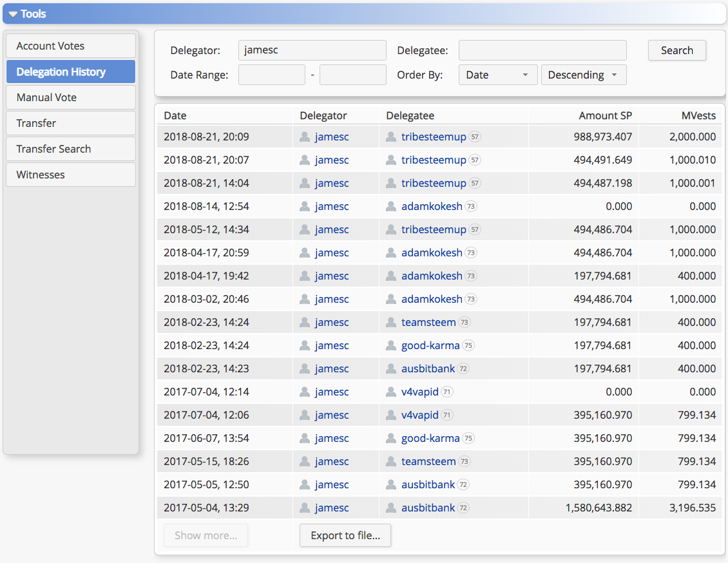Viewport: 728px width, 563px height.
Task: Open tribesteemup link in 2018-05-12, 14:34 row
Action: 434,229
